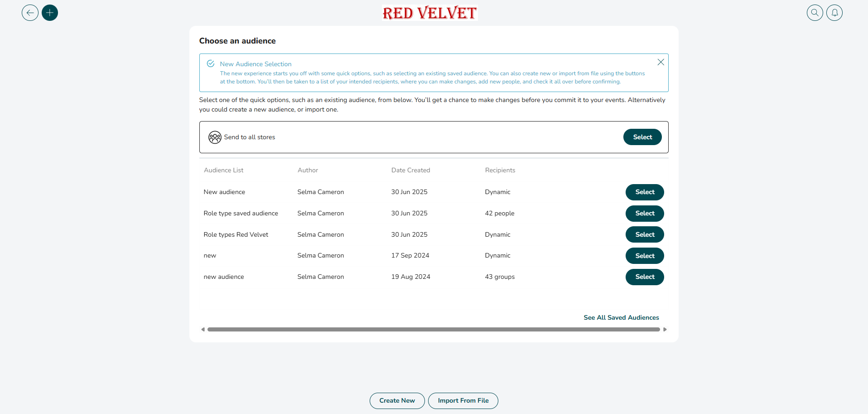Click the 'Role types Red Velvet' name
The width and height of the screenshot is (868, 414).
pyautogui.click(x=236, y=234)
